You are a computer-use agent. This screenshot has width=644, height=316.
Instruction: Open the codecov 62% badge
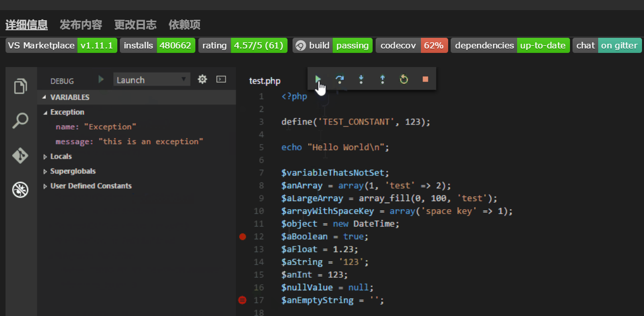[x=412, y=45]
